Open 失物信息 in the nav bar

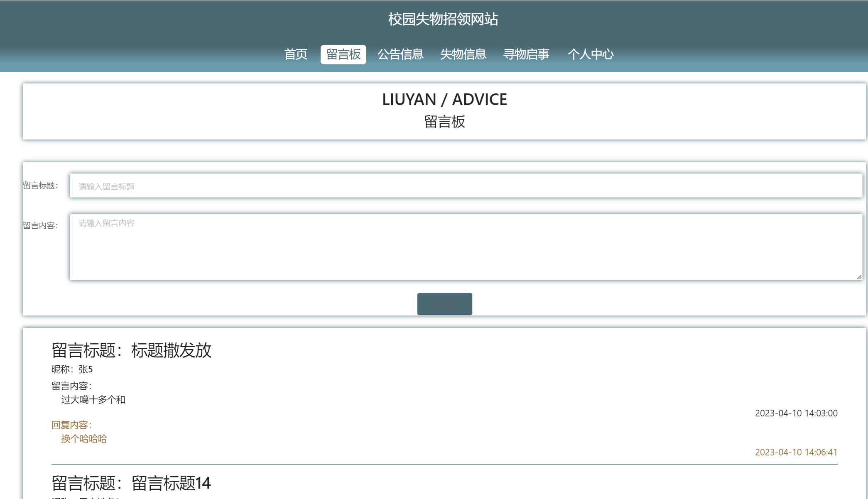click(x=463, y=54)
